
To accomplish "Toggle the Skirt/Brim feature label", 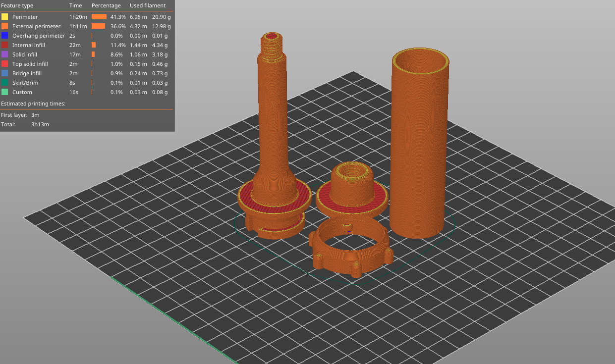I will (x=25, y=83).
